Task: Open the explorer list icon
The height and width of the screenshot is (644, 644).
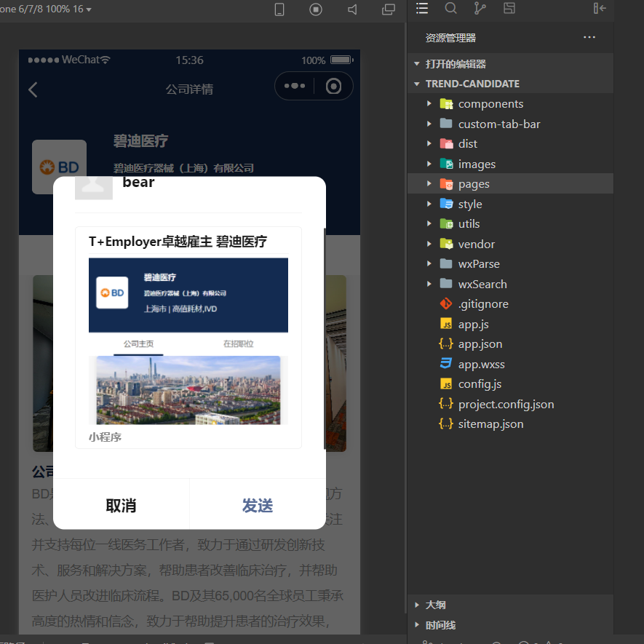Action: coord(422,8)
